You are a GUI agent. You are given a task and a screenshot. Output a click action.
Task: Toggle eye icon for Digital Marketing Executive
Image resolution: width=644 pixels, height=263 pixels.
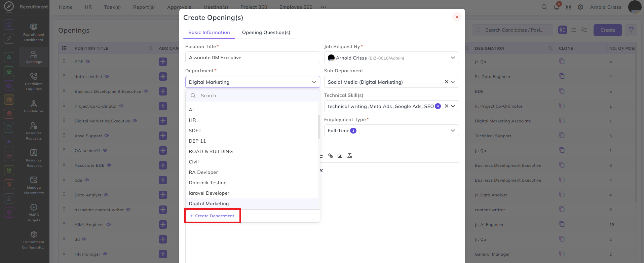pyautogui.click(x=135, y=121)
